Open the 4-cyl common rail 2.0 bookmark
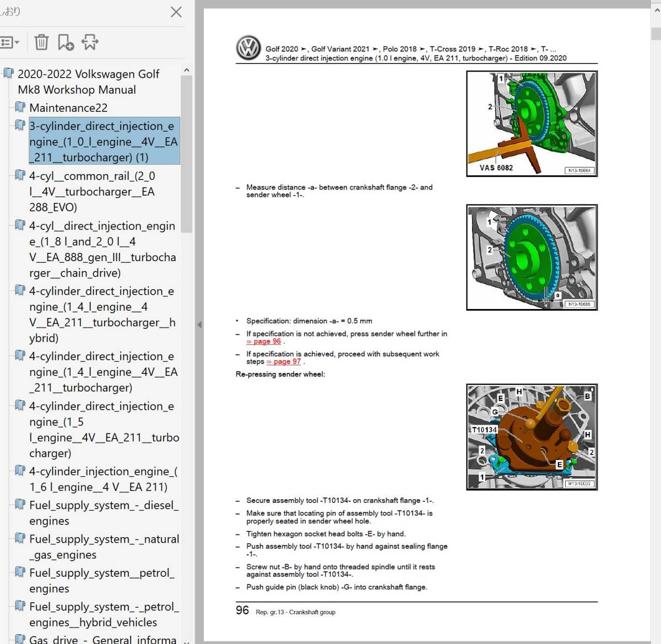The width and height of the screenshot is (661, 644). 92,192
